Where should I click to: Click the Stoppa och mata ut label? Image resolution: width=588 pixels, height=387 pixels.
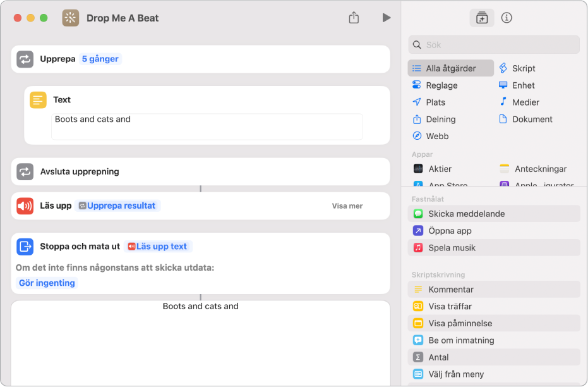[80, 247]
